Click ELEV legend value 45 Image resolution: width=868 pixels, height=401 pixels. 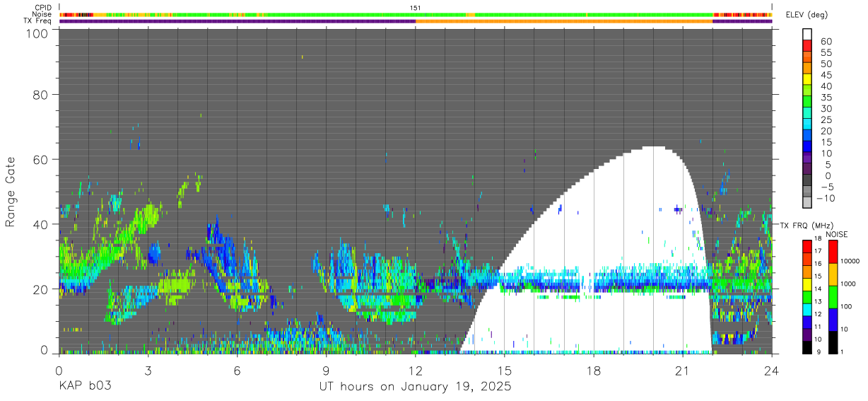825,75
